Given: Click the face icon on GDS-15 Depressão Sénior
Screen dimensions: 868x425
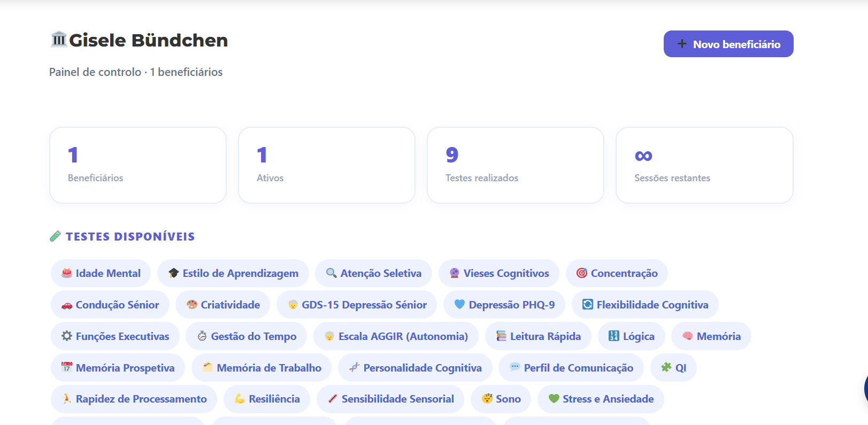Looking at the screenshot, I should [x=293, y=305].
